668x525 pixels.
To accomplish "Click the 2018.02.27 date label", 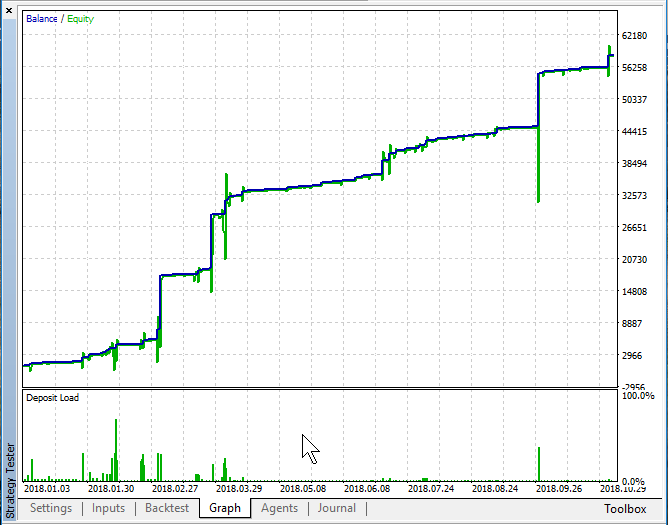I will point(175,488).
